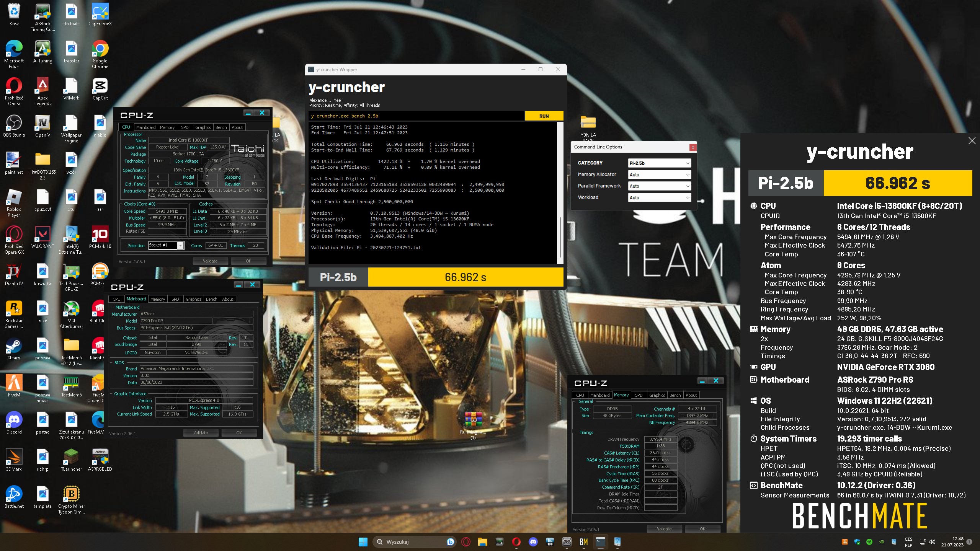Open the Kosz recycle bin icon
Screen dimensions: 980x551
coord(14,15)
